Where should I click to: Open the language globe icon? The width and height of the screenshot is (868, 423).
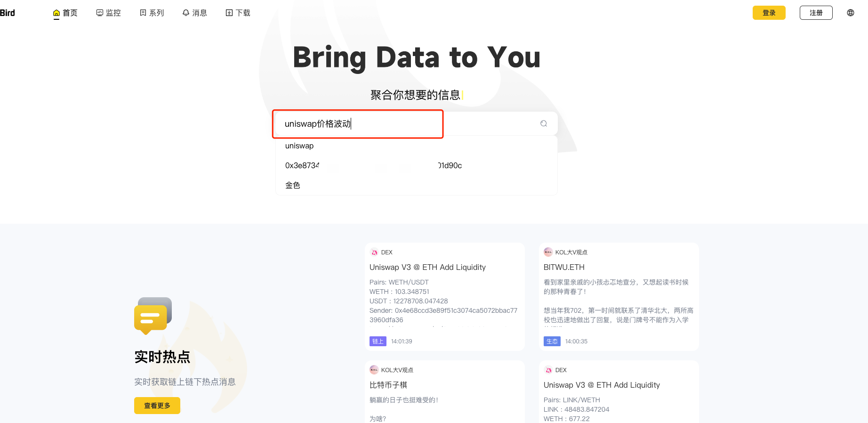[x=850, y=13]
